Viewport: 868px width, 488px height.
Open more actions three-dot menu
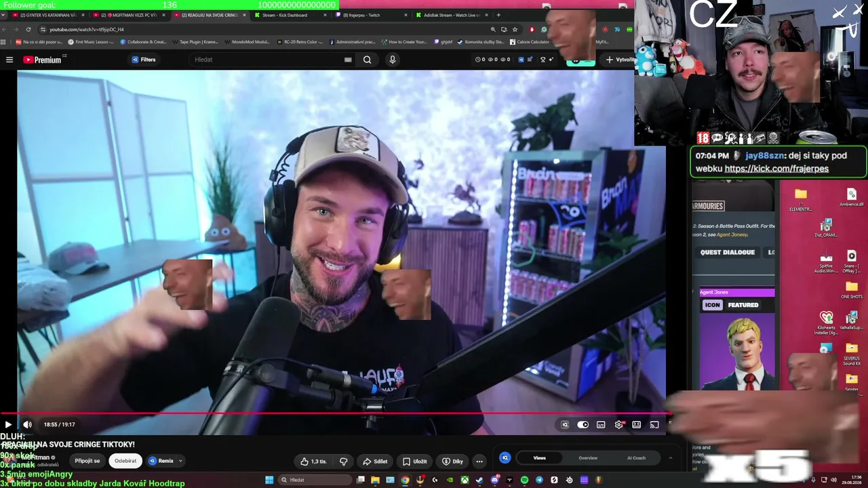479,462
